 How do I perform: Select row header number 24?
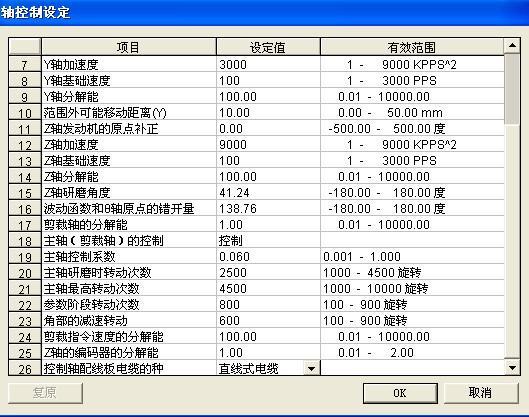click(25, 337)
